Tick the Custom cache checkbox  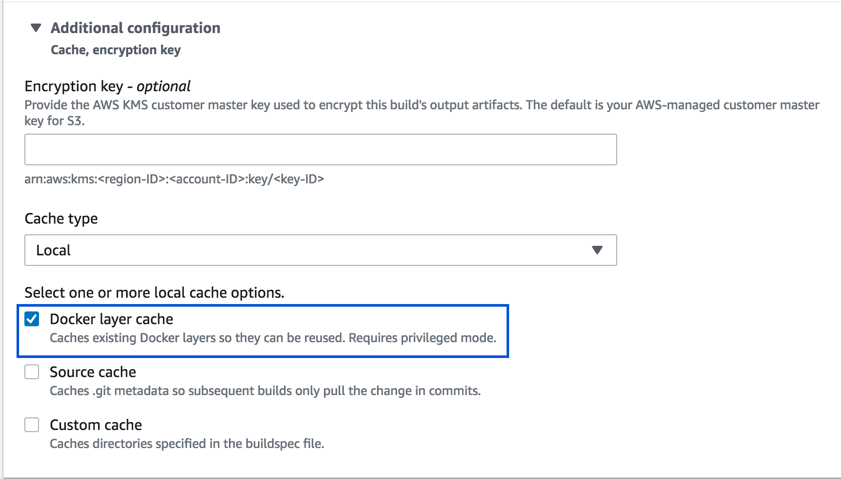click(32, 425)
